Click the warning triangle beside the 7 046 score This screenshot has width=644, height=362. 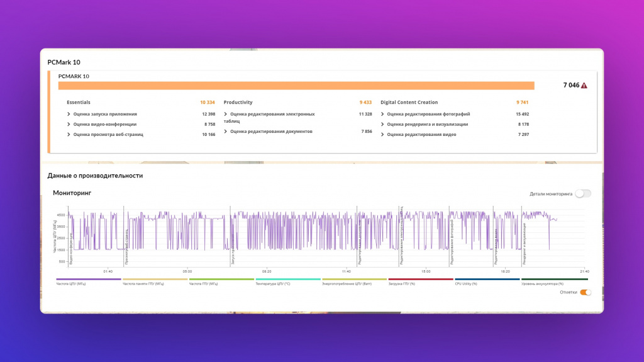[x=584, y=86]
